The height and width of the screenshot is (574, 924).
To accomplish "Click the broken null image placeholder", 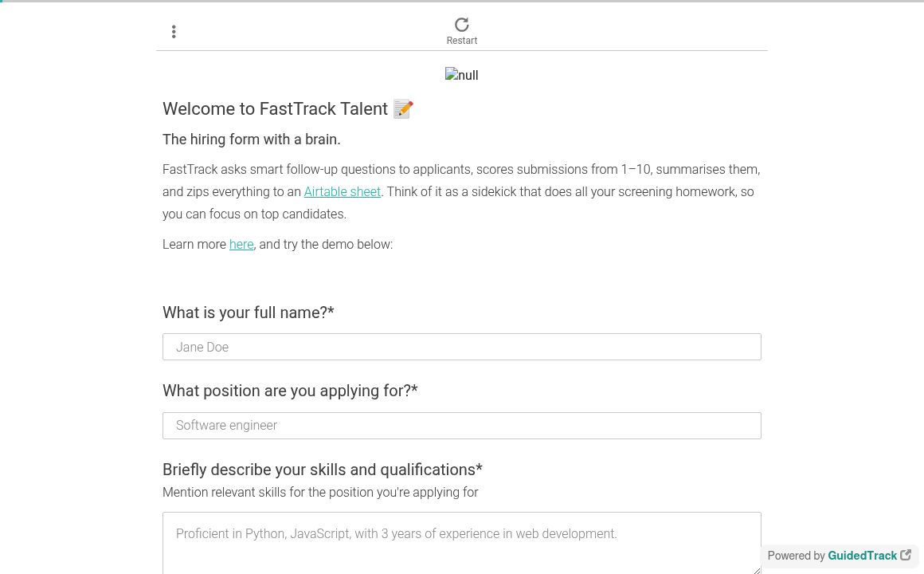I will click(x=462, y=75).
